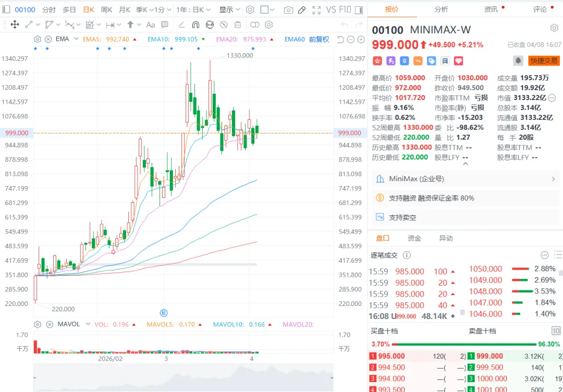
Task: Open chart settings gear in top bar
Action: (x=250, y=10)
